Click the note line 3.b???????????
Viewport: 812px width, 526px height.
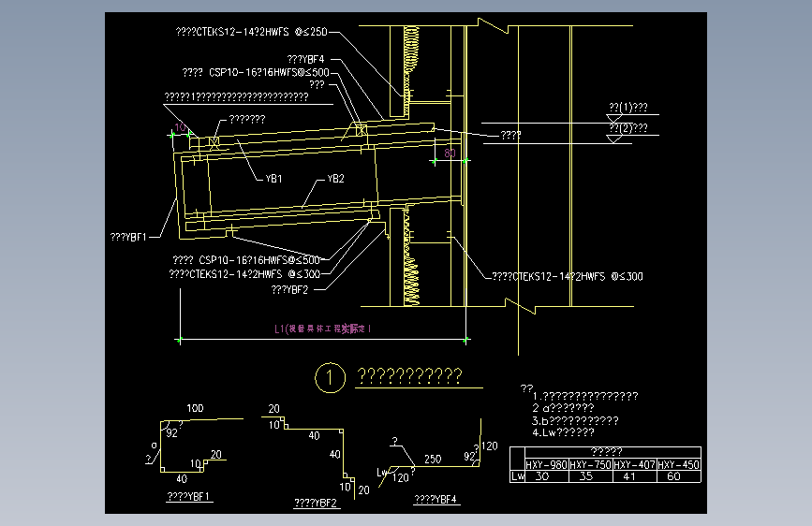pyautogui.click(x=575, y=421)
